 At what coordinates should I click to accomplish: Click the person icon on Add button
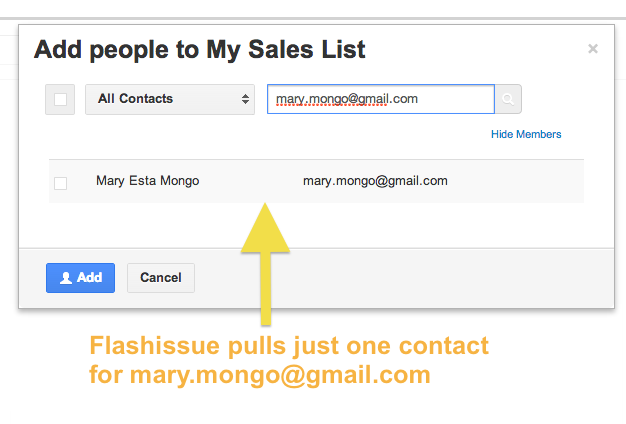[x=66, y=278]
